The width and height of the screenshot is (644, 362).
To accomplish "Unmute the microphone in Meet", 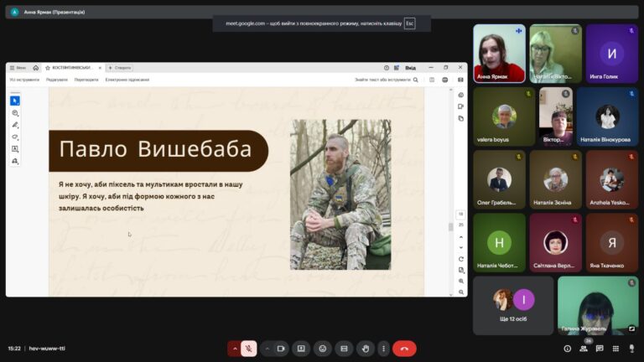I will (249, 349).
